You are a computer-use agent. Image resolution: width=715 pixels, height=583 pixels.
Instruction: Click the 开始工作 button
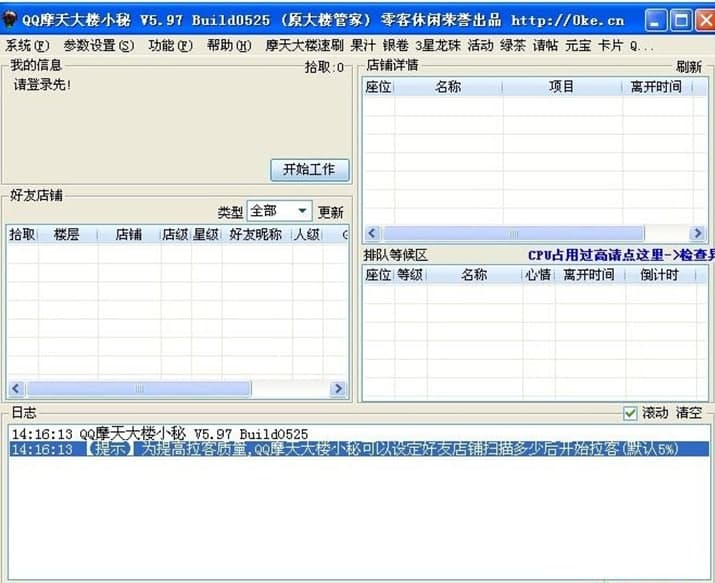(310, 170)
